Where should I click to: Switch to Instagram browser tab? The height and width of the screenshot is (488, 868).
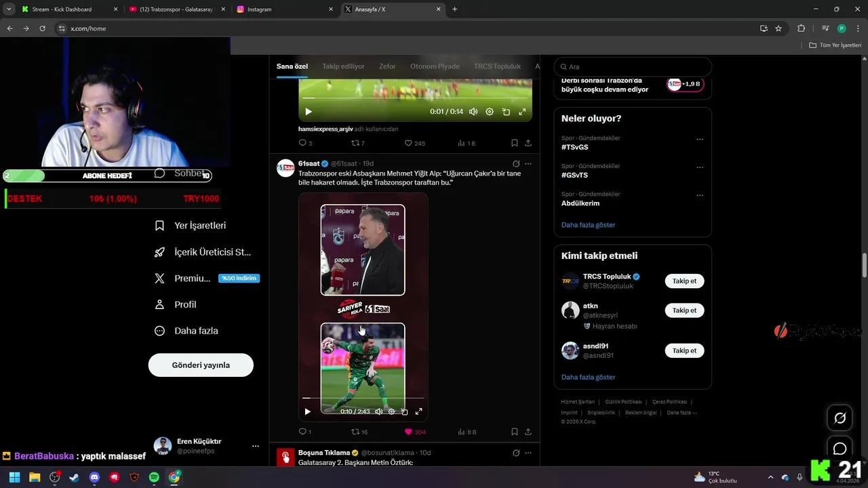click(x=284, y=9)
